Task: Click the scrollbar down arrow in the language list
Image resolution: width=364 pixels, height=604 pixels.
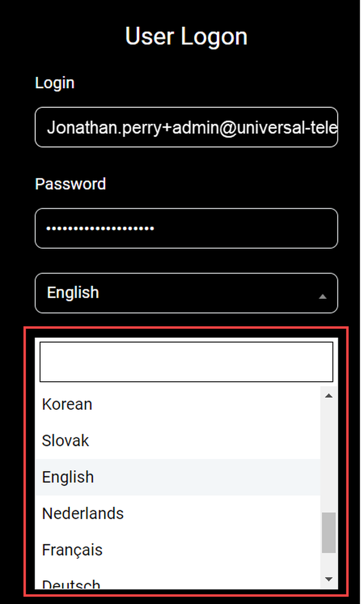Action: pyautogui.click(x=329, y=579)
